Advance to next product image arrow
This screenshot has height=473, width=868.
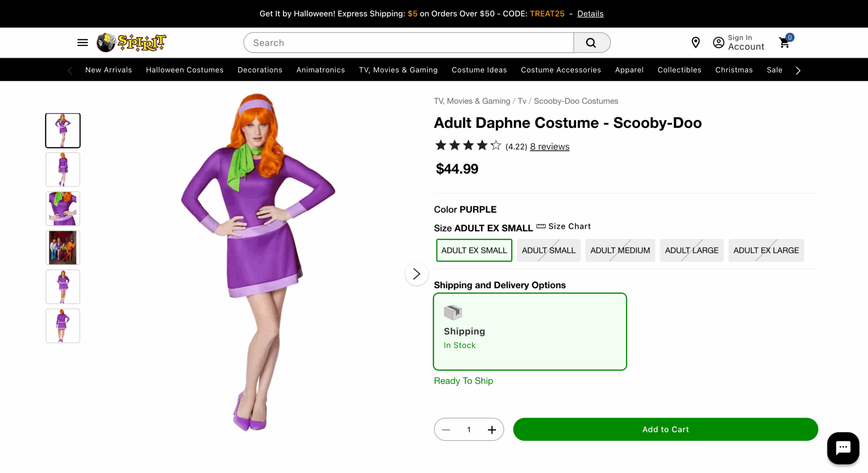tap(416, 274)
